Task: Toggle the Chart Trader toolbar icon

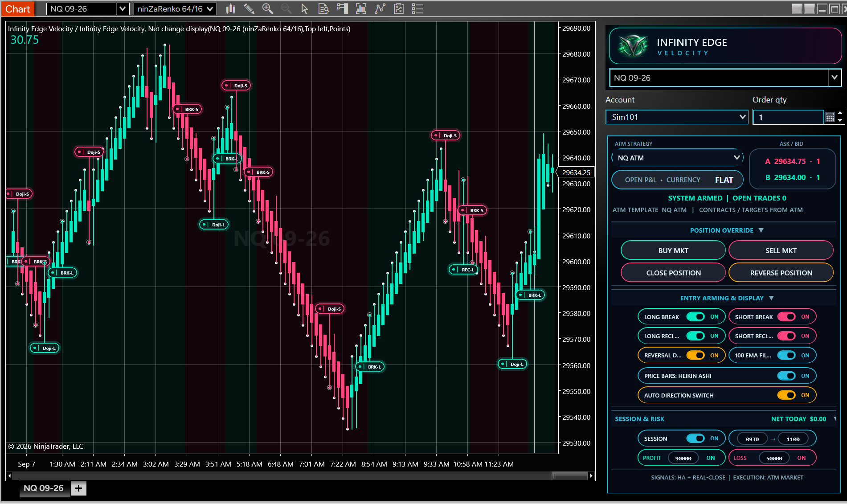Action: pyautogui.click(x=342, y=9)
